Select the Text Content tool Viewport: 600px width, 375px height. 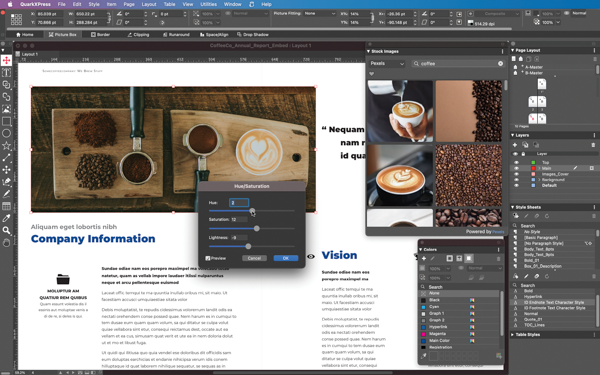coord(7,73)
